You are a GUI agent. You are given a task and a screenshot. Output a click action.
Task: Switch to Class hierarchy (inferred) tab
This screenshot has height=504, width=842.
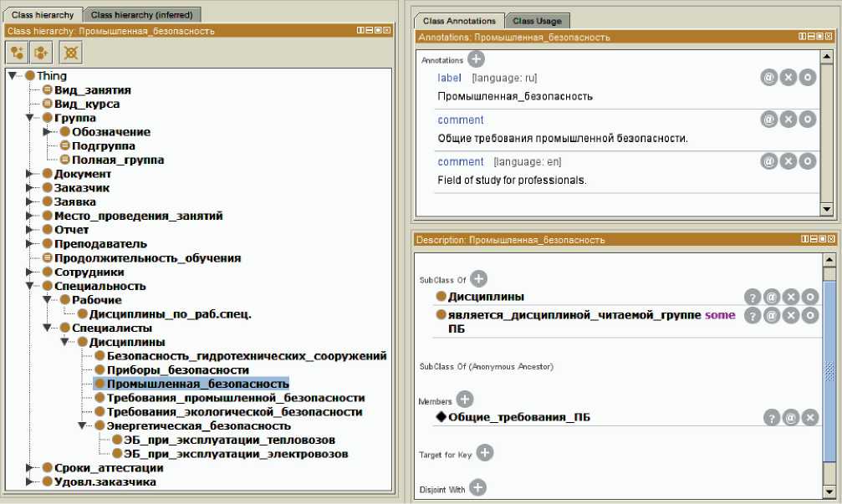point(141,14)
